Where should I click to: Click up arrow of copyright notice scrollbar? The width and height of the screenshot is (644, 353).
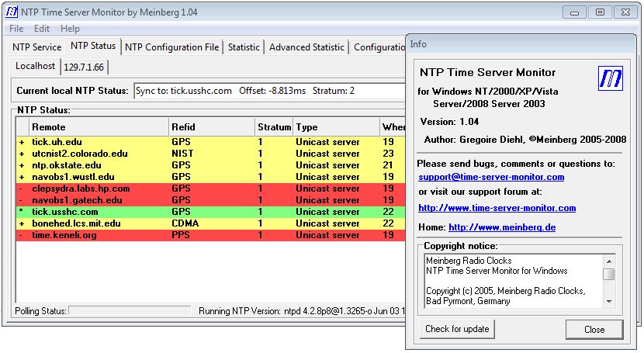point(609,261)
